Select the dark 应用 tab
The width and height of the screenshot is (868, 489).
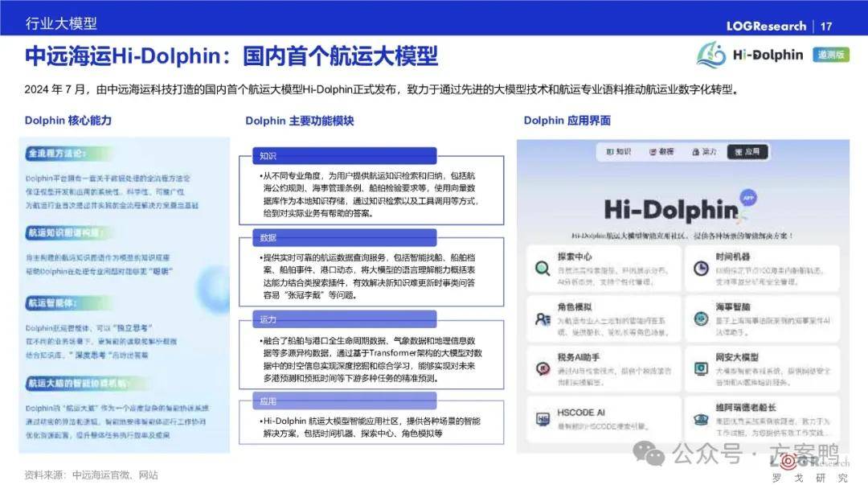click(x=747, y=152)
